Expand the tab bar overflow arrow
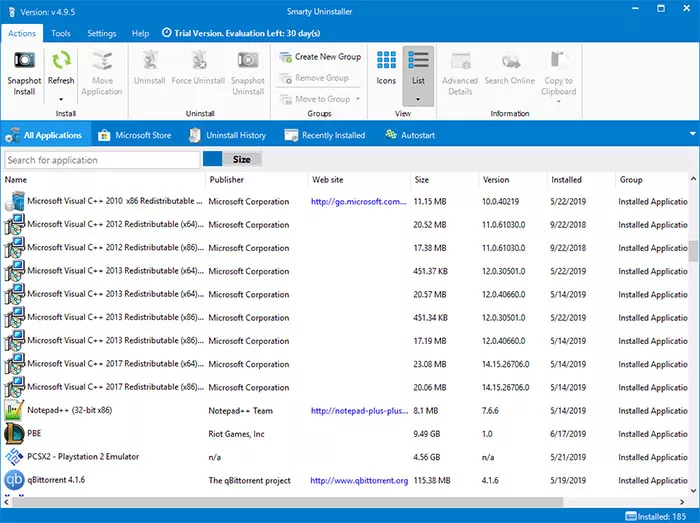Viewport: 700px width, 523px height. (692, 134)
